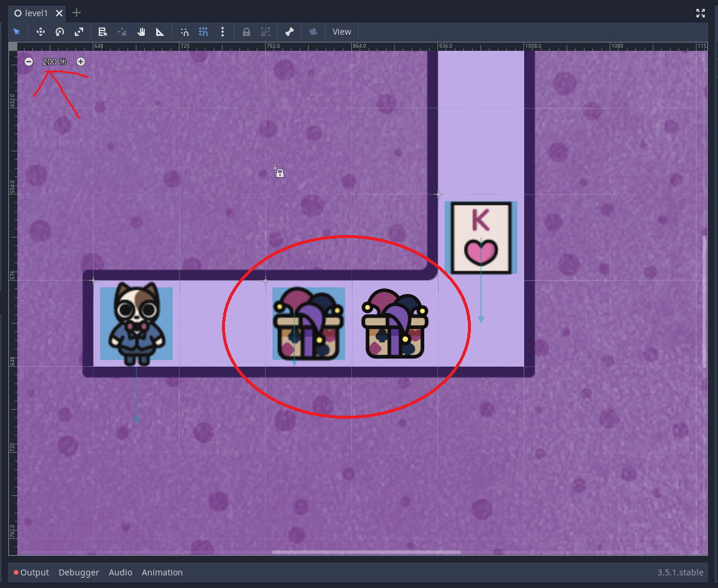Activate the Move Mode tool
Image resolution: width=718 pixels, height=588 pixels.
pos(41,32)
